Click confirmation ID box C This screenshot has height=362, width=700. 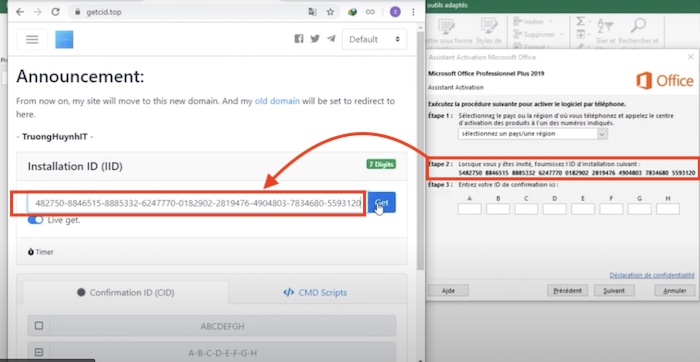tap(526, 208)
